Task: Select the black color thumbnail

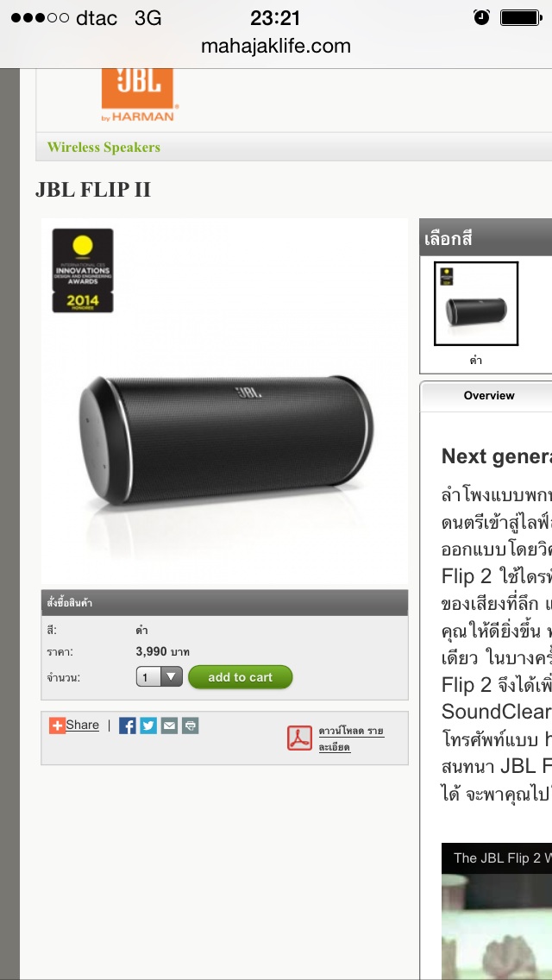Action: (476, 304)
